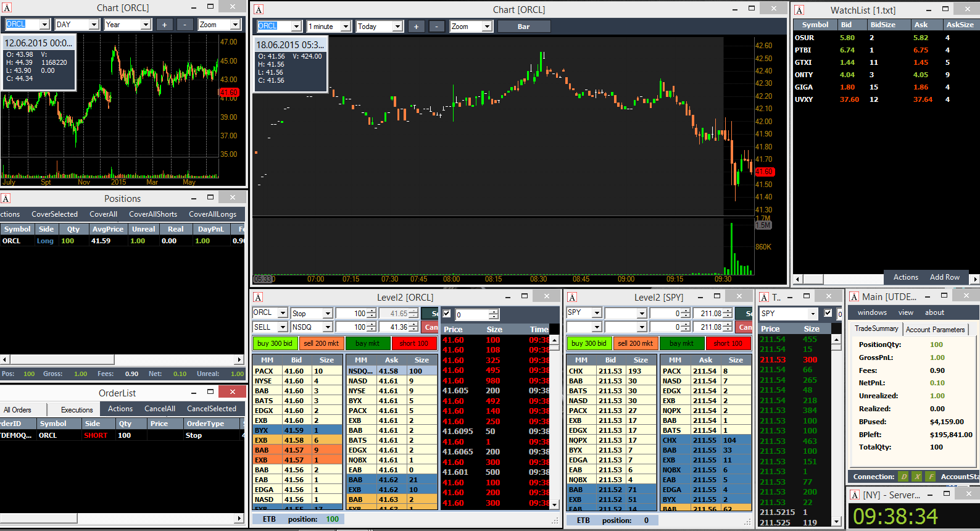Click plus zoom-in on DAY ORCL chart

(164, 25)
